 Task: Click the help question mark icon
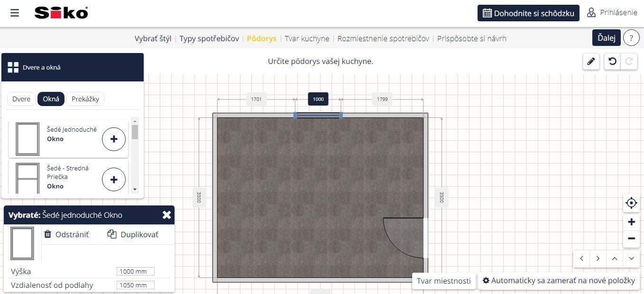click(x=631, y=38)
